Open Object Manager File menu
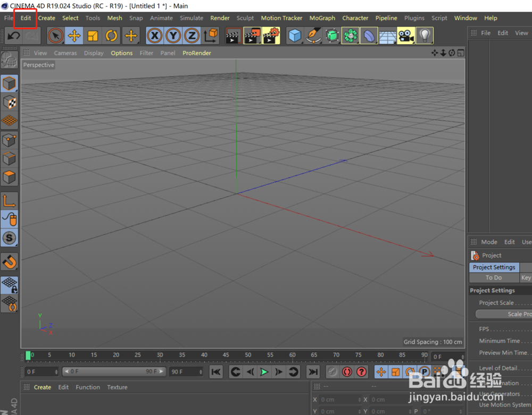 486,33
